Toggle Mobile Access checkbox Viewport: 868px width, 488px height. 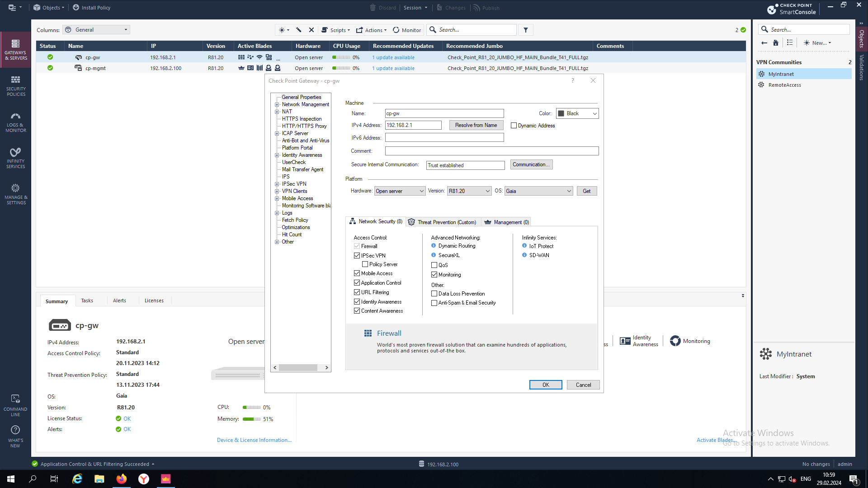coord(357,273)
